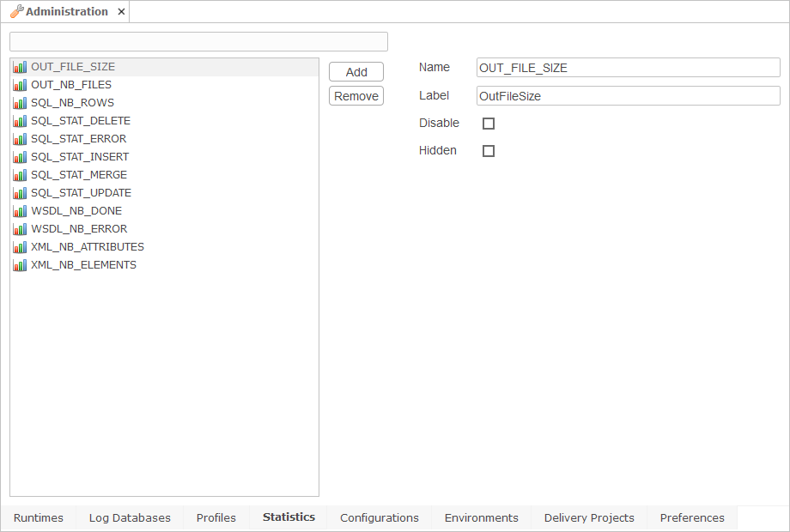
Task: Switch to the Runtimes tab
Action: point(39,518)
